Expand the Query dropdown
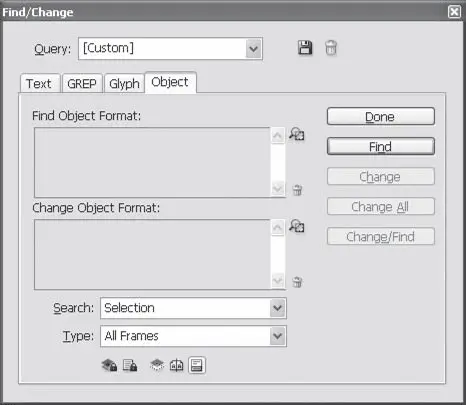The image size is (466, 405). coord(253,49)
